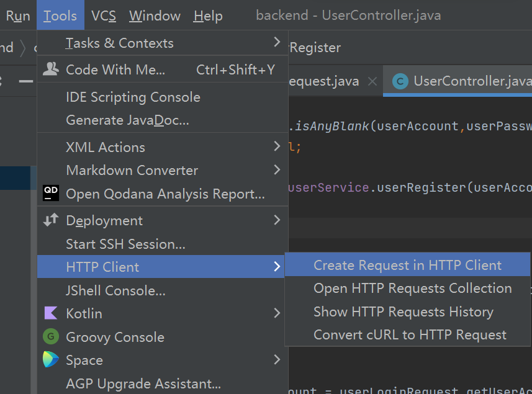Image resolution: width=532 pixels, height=394 pixels.
Task: Click the Kotlin logo icon
Action: (51, 313)
